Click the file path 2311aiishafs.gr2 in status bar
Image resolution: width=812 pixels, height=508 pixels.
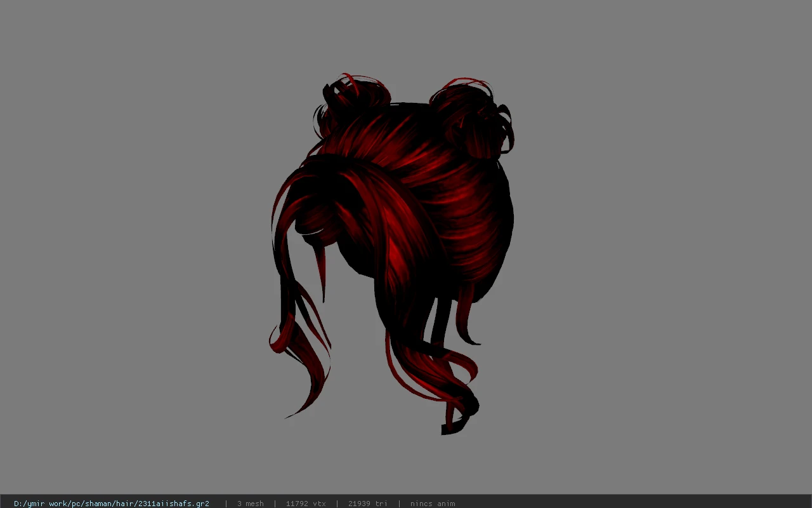pos(112,504)
